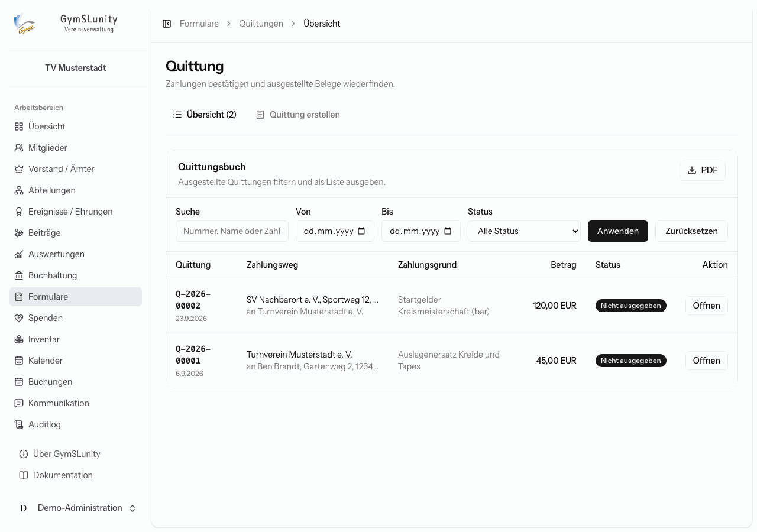Open Buchungen section

[76, 382]
